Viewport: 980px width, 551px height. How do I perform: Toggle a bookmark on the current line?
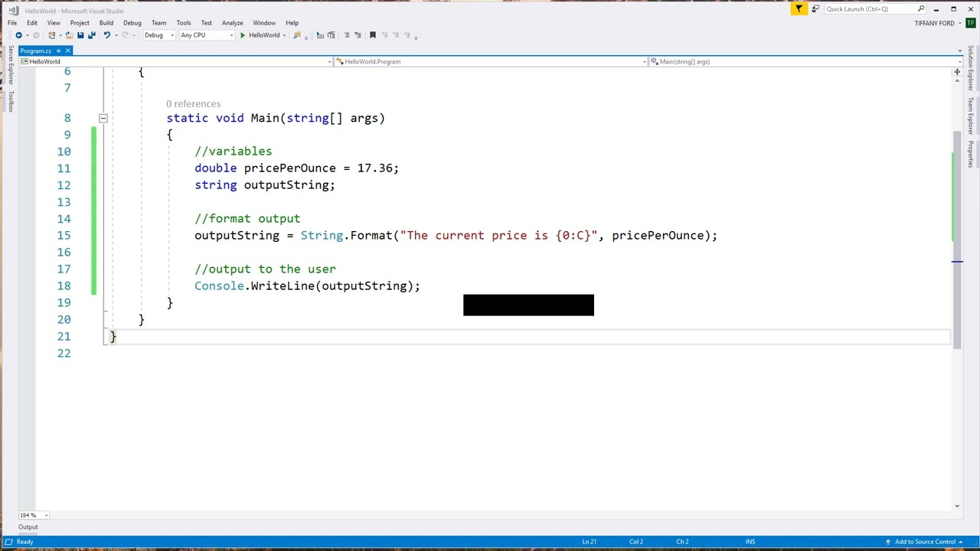click(373, 35)
